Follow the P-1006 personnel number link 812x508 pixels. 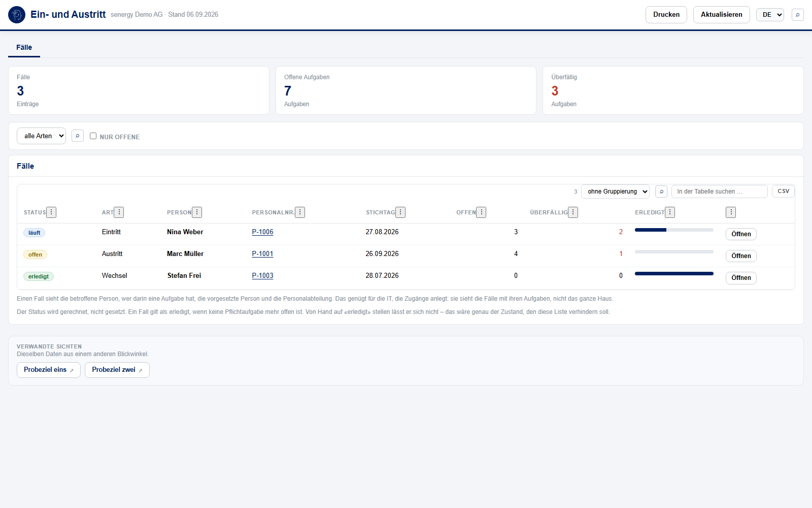click(x=262, y=232)
